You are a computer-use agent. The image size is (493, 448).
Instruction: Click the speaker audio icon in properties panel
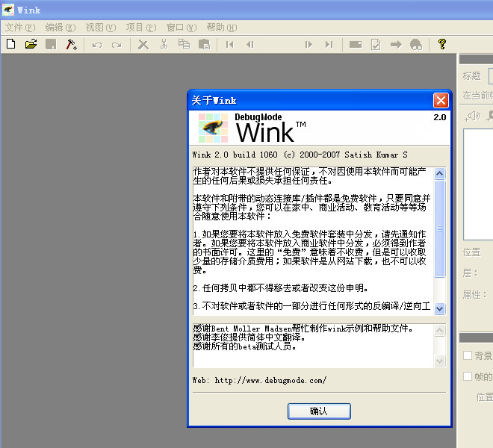pos(473,116)
